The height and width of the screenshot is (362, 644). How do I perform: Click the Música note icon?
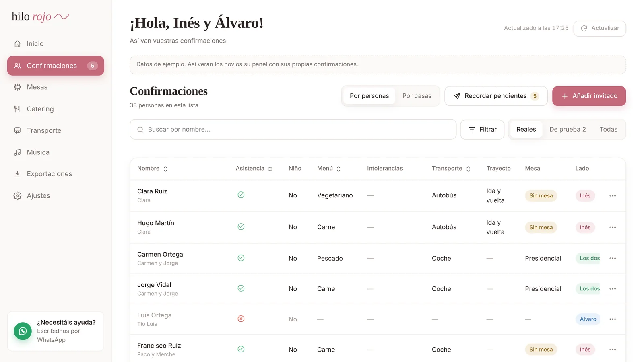(x=17, y=152)
